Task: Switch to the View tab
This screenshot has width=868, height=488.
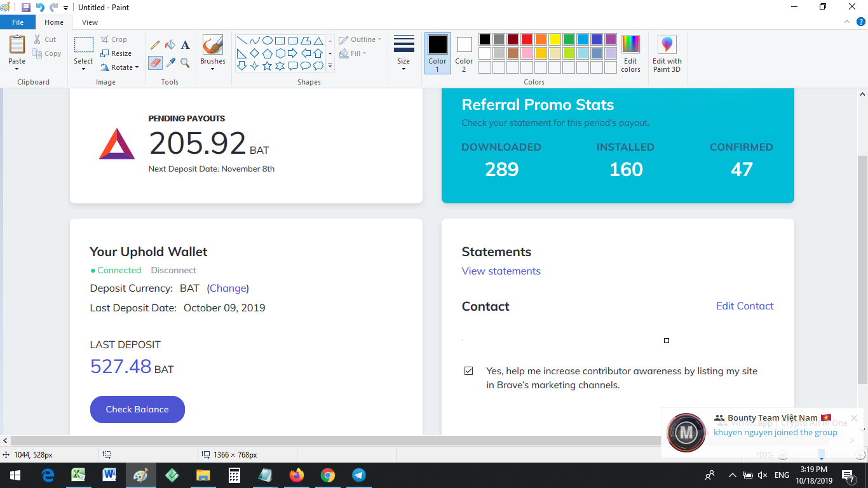Action: tap(90, 22)
